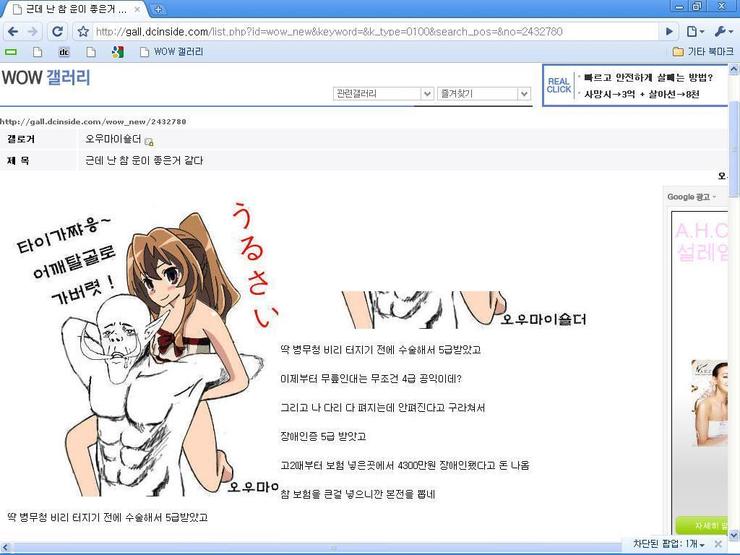Click the current tab titled 근데 난 참 운이 좋은거

pyautogui.click(x=76, y=9)
